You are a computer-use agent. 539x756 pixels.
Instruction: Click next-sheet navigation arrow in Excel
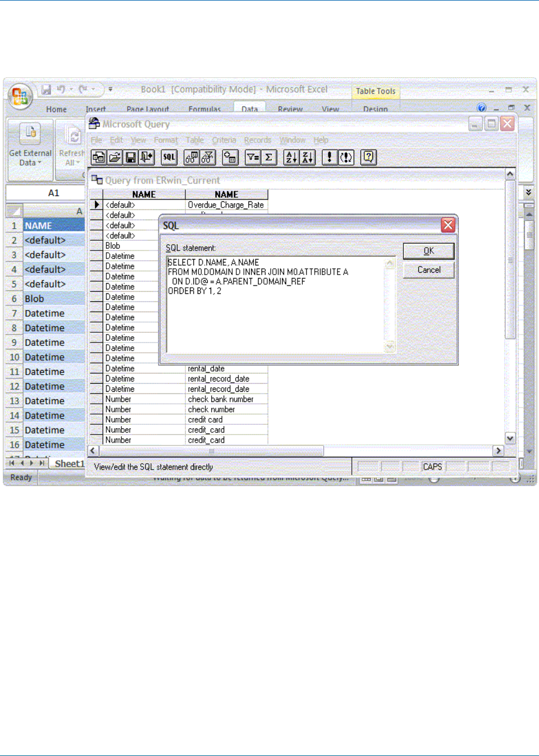click(x=31, y=463)
